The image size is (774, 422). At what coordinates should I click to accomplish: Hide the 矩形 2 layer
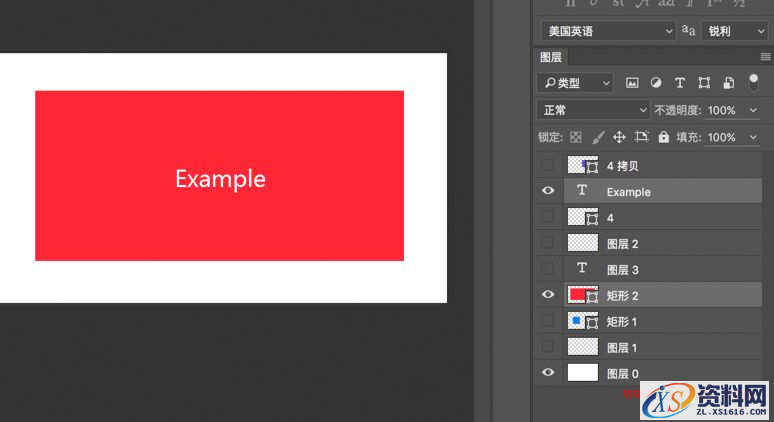[x=547, y=295]
